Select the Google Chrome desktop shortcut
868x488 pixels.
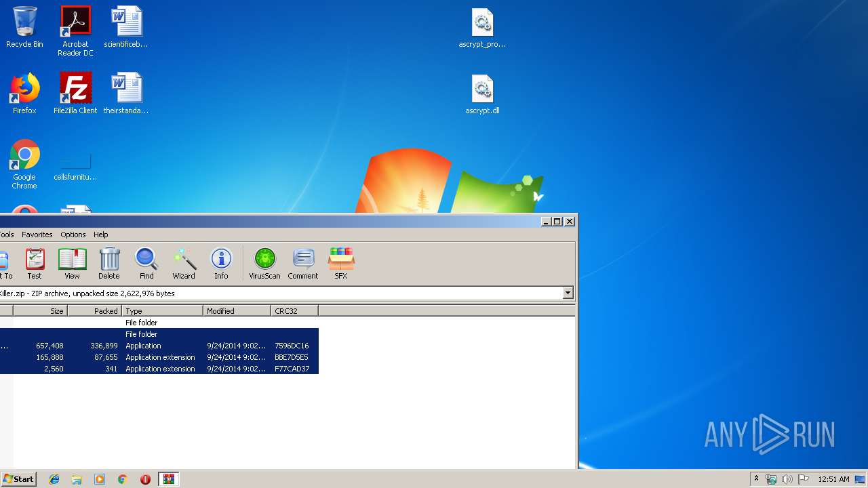24,164
